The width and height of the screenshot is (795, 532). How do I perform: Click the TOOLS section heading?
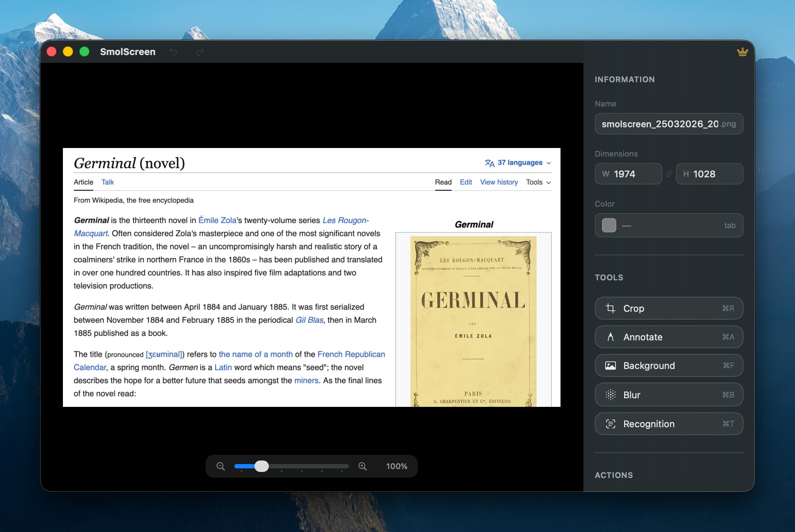coord(609,277)
